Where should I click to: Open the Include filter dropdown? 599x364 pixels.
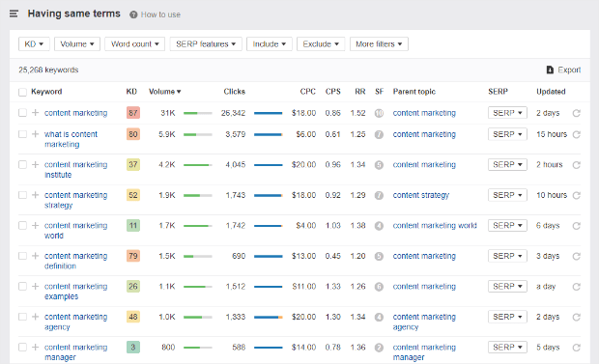point(270,43)
